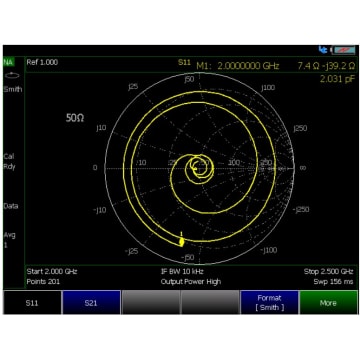The image size is (360, 360).
Task: Click the Stop 2.500 GHz setting
Action: pos(328,271)
